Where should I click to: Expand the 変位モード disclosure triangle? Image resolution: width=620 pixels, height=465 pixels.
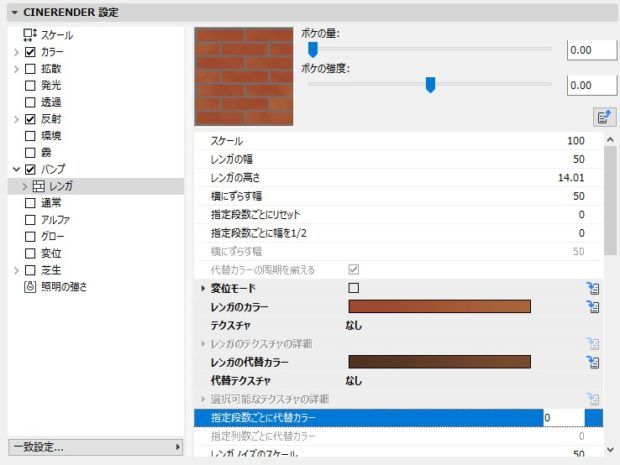(203, 288)
